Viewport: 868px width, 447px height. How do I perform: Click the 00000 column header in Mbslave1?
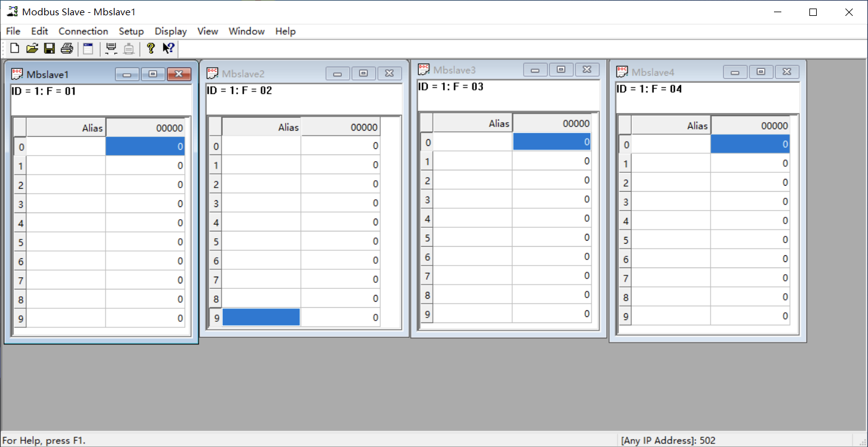click(x=145, y=128)
